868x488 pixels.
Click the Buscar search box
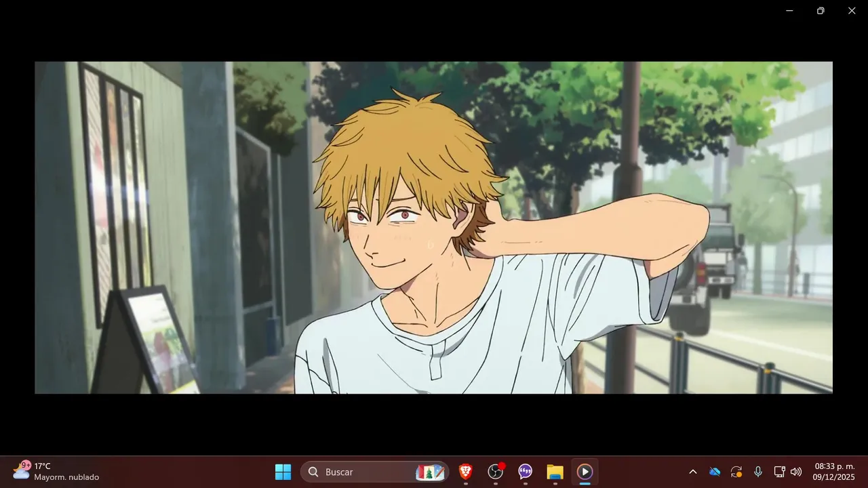pyautogui.click(x=375, y=472)
